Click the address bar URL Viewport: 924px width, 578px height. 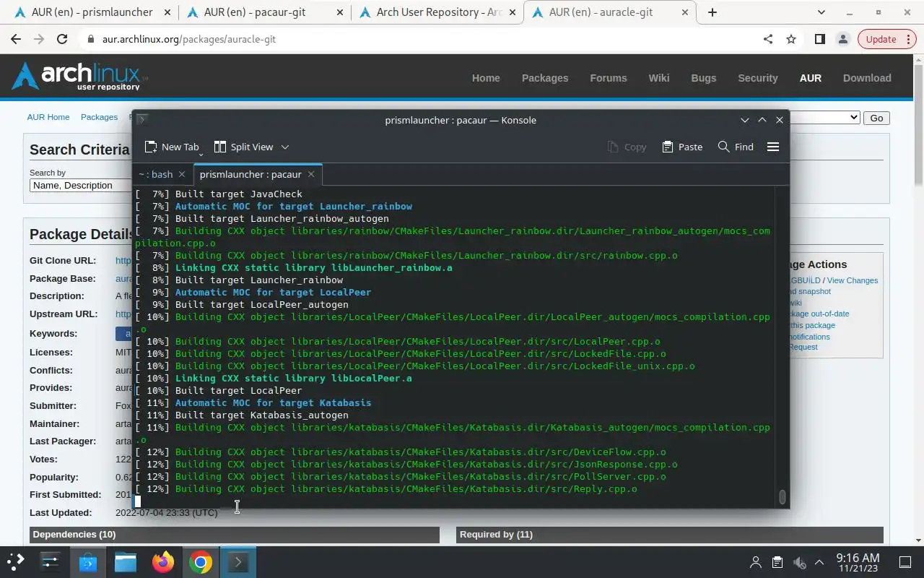point(189,40)
